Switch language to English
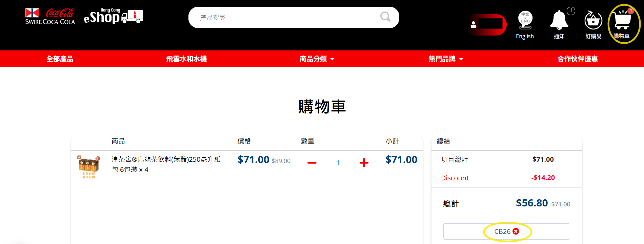644x244 pixels. (525, 24)
